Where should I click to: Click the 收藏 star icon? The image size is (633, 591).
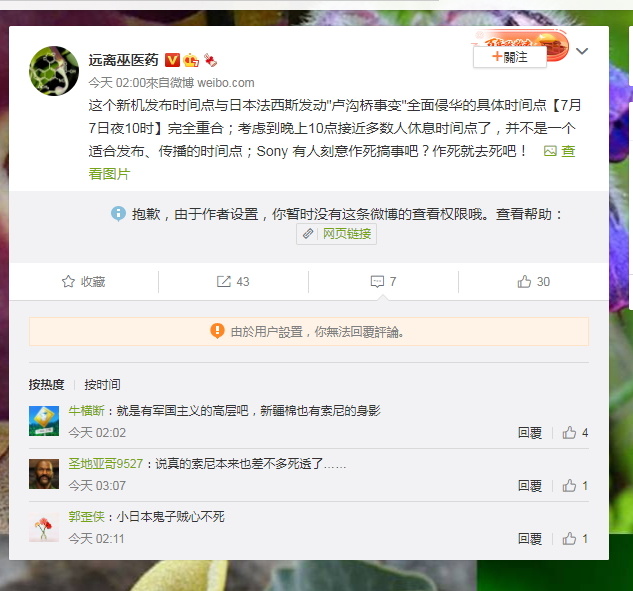[68, 281]
